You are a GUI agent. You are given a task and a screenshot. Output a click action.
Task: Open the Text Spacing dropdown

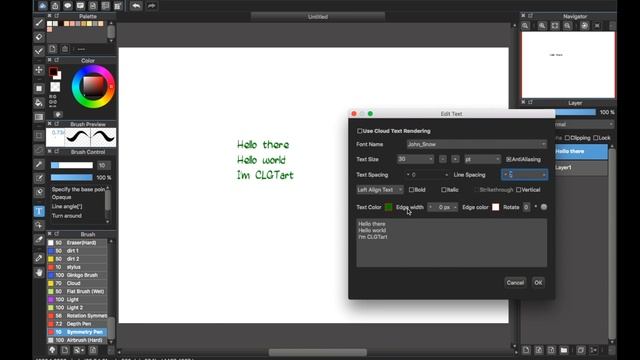(x=427, y=175)
